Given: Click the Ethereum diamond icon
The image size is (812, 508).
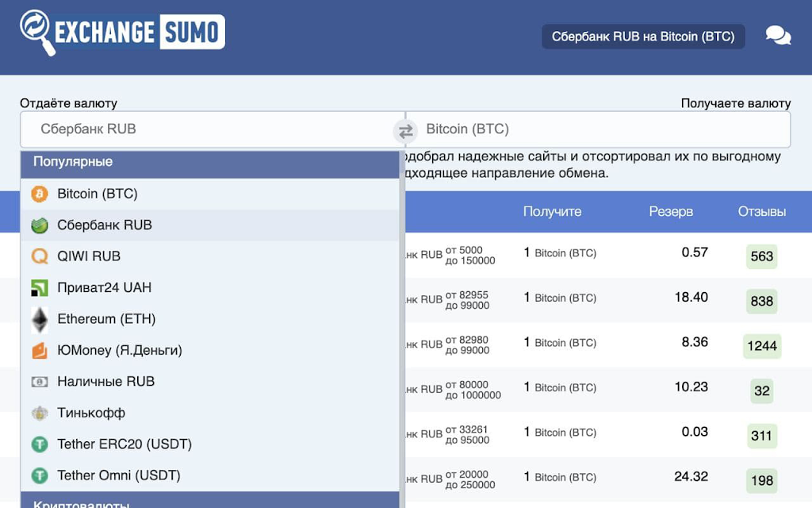Looking at the screenshot, I should (40, 319).
